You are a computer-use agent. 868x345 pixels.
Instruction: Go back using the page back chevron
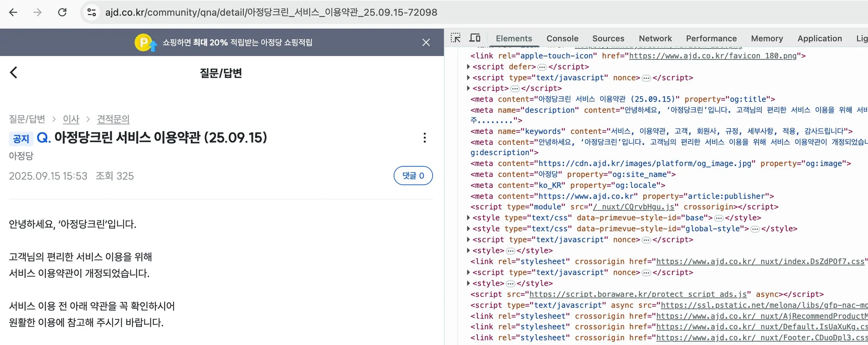[14, 72]
